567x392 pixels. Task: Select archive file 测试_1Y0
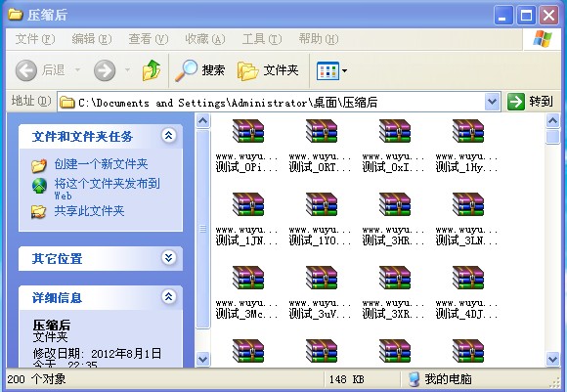pyautogui.click(x=321, y=219)
